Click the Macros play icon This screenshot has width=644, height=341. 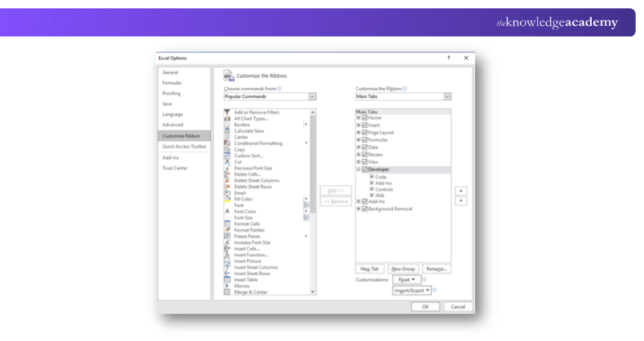[227, 286]
